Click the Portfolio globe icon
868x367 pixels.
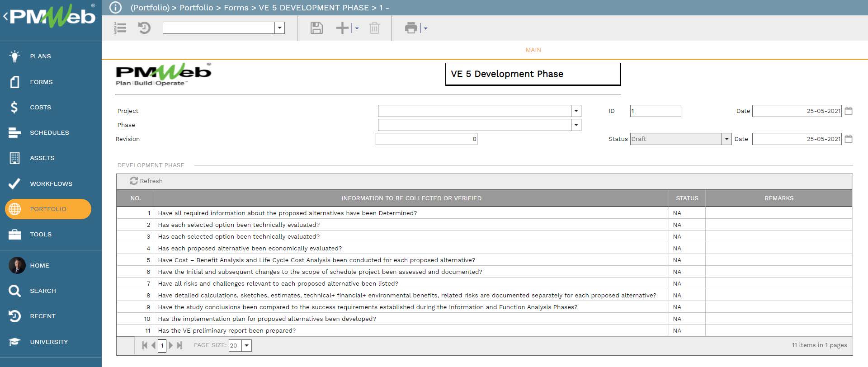(x=14, y=209)
